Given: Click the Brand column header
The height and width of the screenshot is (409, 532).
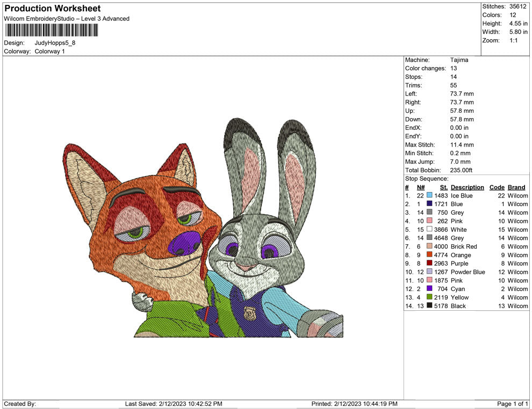Looking at the screenshot, I should 516,187.
